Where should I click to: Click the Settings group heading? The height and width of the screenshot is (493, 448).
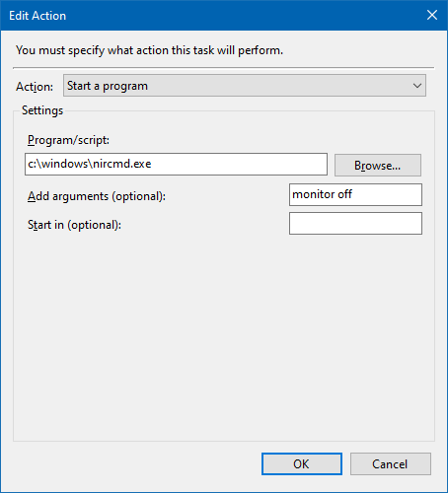pyautogui.click(x=42, y=110)
